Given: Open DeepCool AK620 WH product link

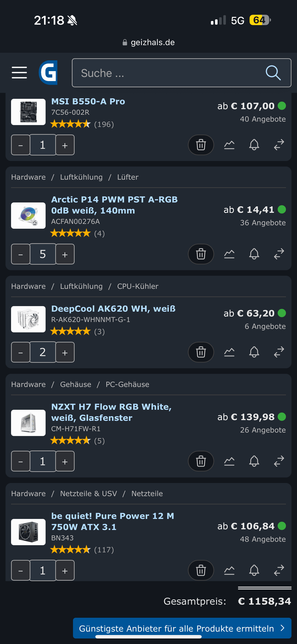Looking at the screenshot, I should (113, 308).
